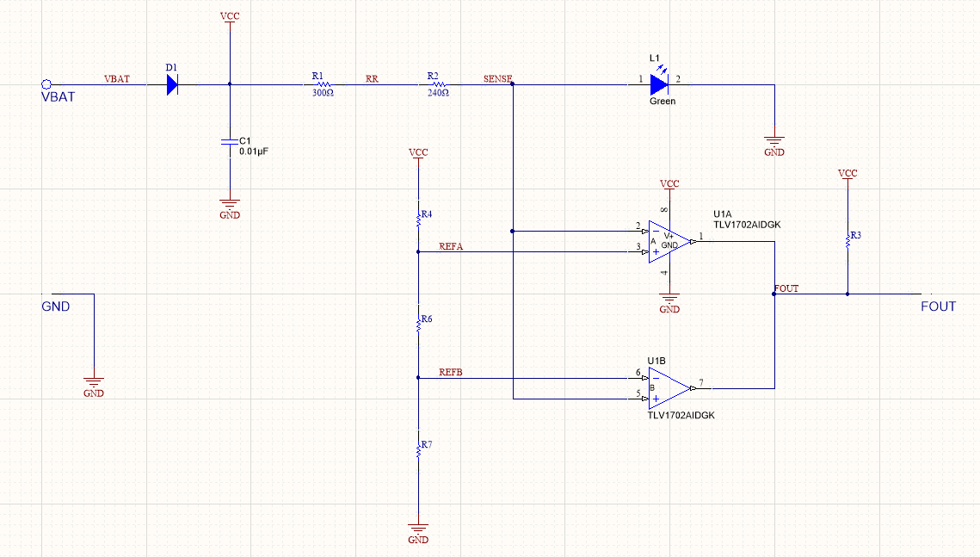Select resistor R4 symbol

pos(419,220)
